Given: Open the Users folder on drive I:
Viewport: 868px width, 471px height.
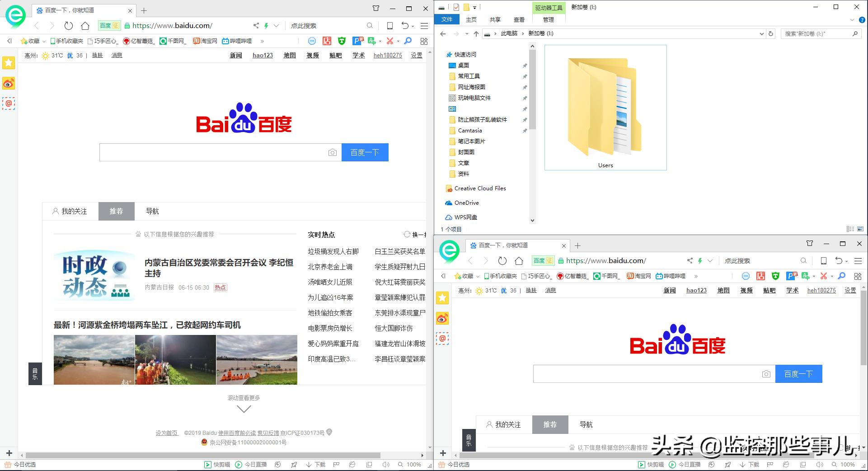Looking at the screenshot, I should pyautogui.click(x=605, y=108).
